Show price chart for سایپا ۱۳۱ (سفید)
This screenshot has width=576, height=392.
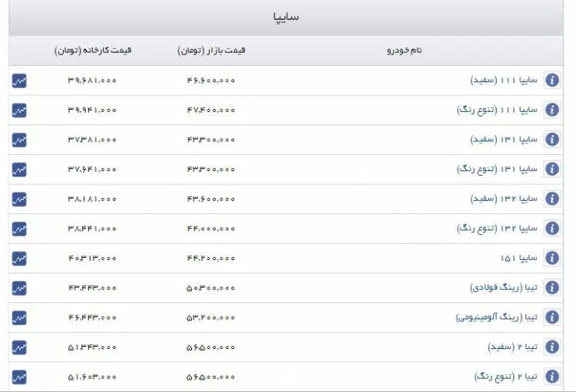tap(19, 140)
